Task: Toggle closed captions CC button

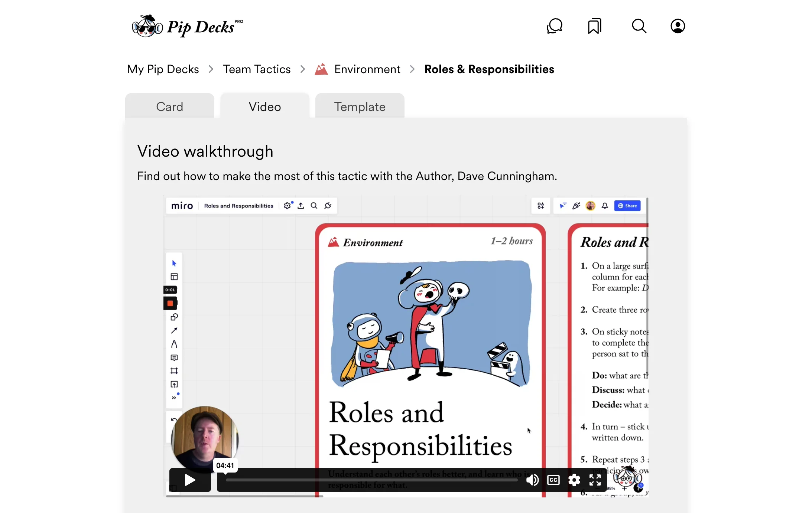Action: [x=553, y=480]
